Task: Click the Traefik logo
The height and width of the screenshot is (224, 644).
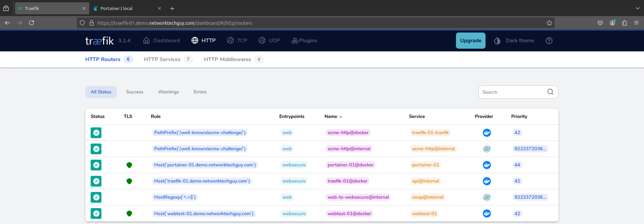Action: pyautogui.click(x=99, y=41)
